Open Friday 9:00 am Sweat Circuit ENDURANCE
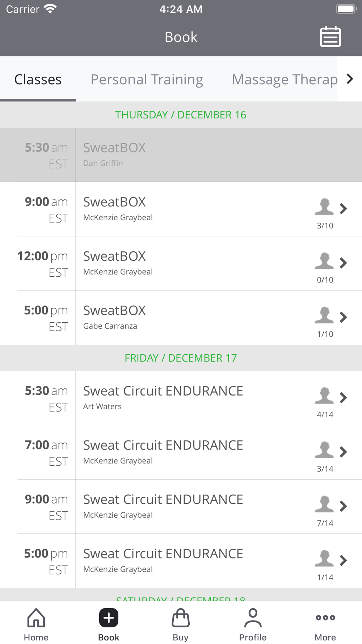The height and width of the screenshot is (644, 362). pos(163,506)
